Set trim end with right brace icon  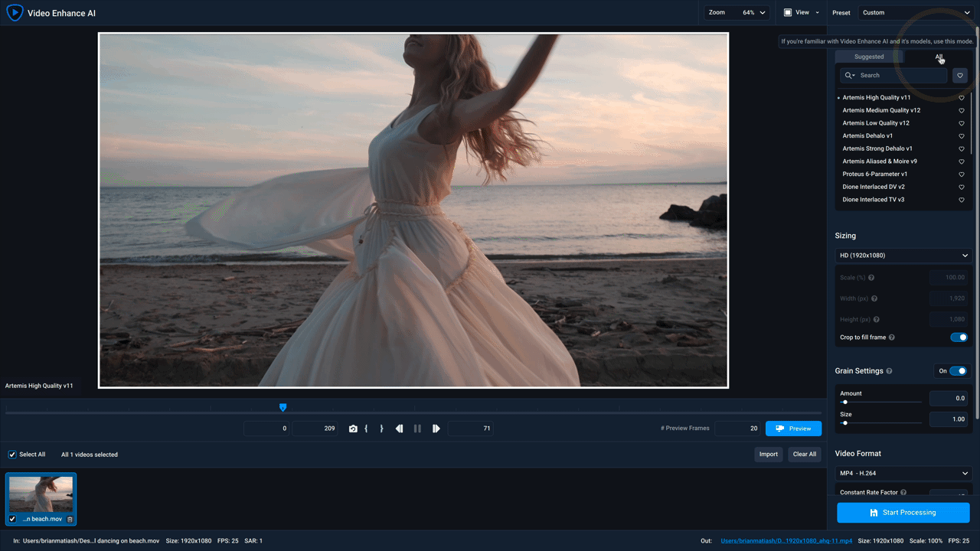click(x=381, y=429)
